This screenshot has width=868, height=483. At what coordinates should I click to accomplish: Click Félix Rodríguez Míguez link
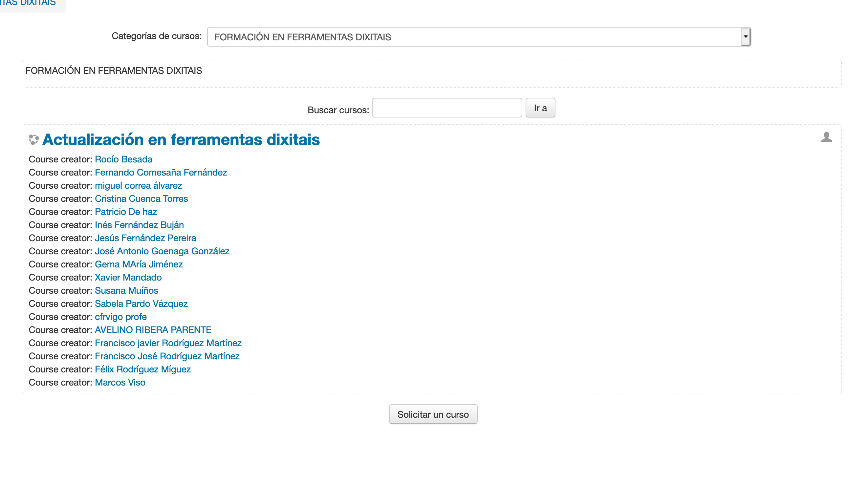tap(142, 369)
